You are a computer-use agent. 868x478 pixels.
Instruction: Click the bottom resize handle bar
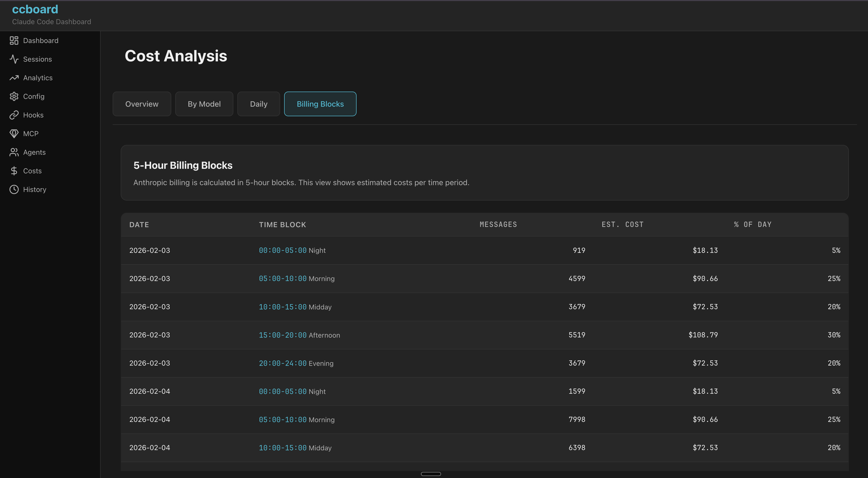(x=431, y=474)
